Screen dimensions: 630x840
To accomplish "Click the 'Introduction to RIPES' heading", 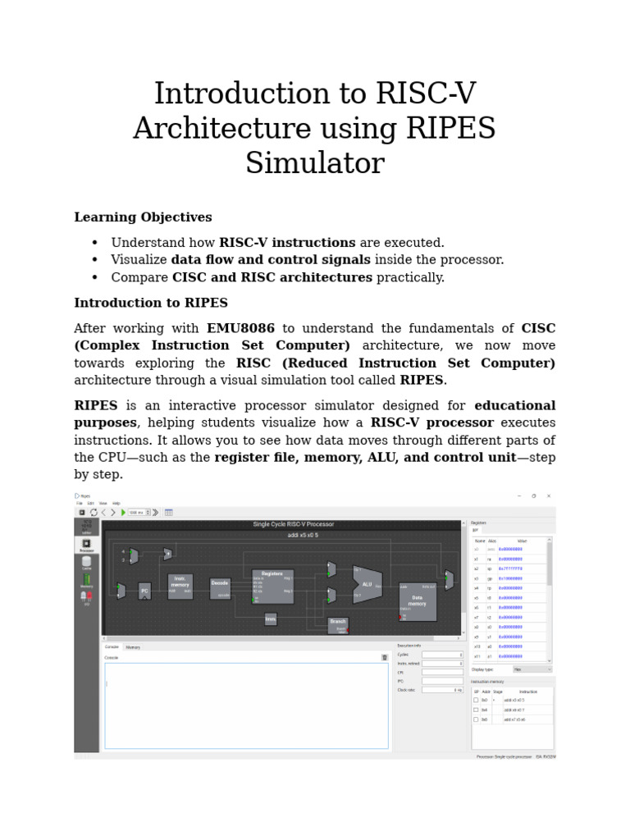I will point(151,303).
